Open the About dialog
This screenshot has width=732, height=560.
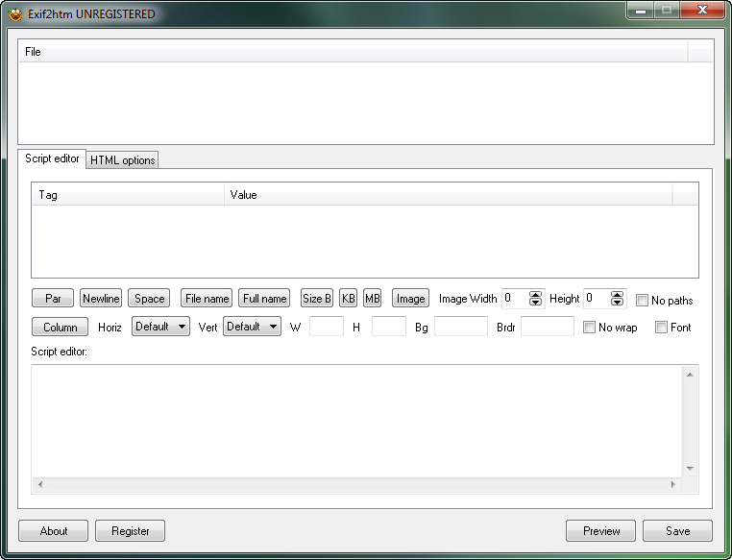(53, 530)
